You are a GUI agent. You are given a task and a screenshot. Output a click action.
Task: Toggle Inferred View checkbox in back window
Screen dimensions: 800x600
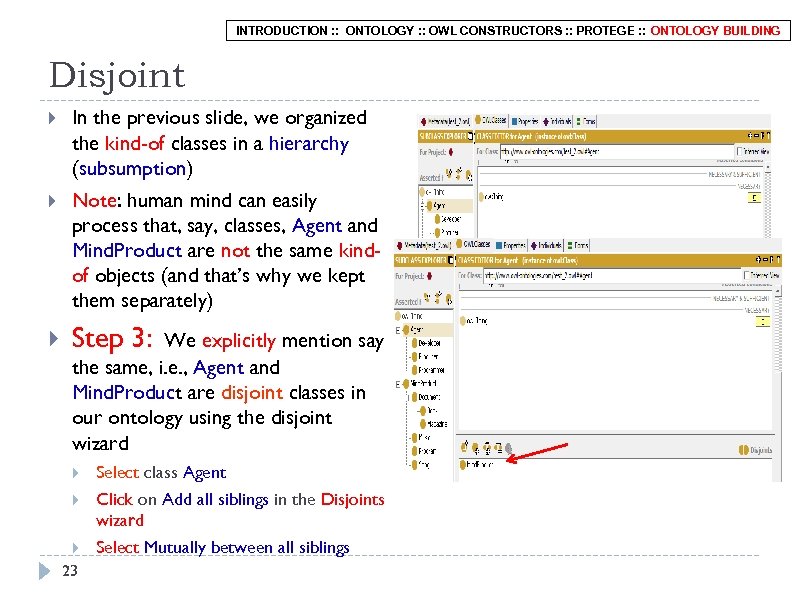pos(739,151)
